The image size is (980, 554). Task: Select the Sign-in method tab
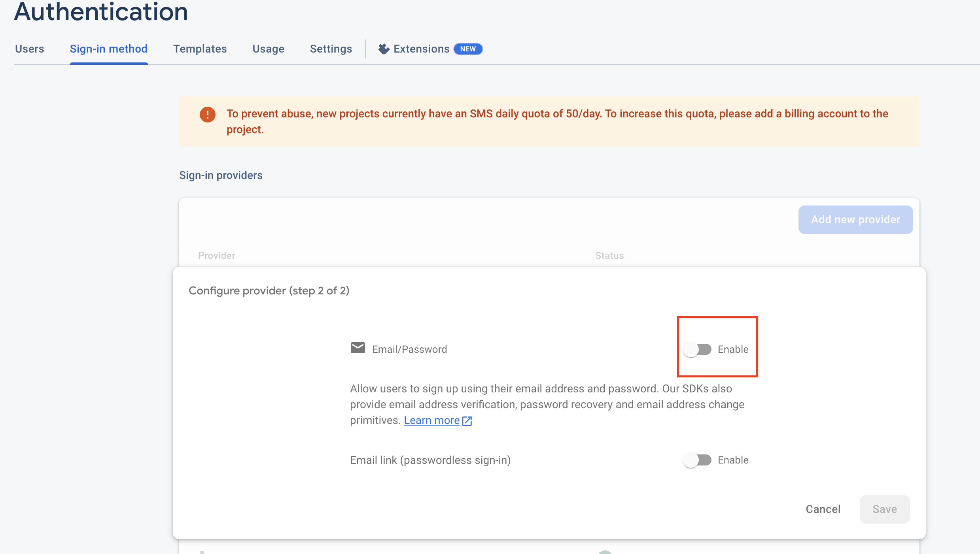(x=109, y=49)
